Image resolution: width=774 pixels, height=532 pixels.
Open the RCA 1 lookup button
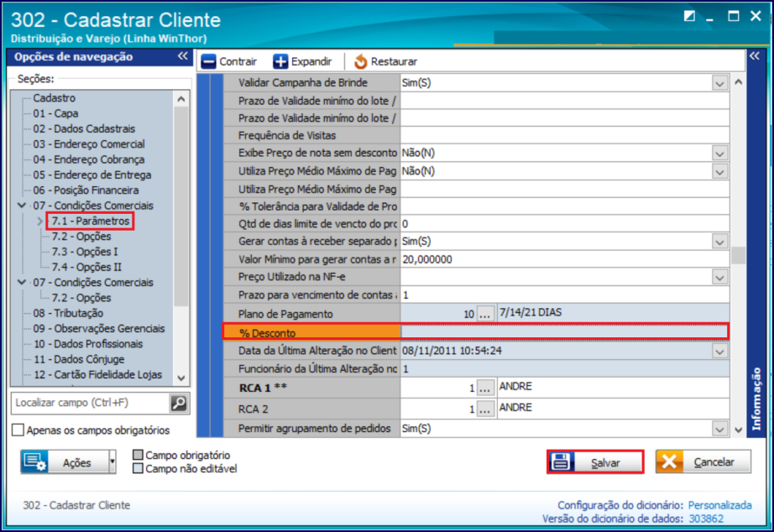point(485,388)
